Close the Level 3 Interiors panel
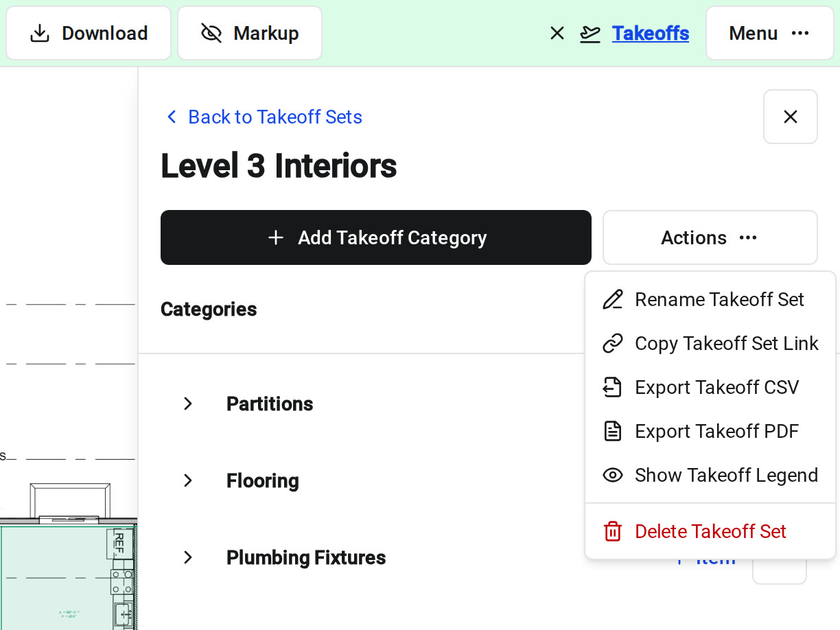840x630 pixels. tap(791, 117)
